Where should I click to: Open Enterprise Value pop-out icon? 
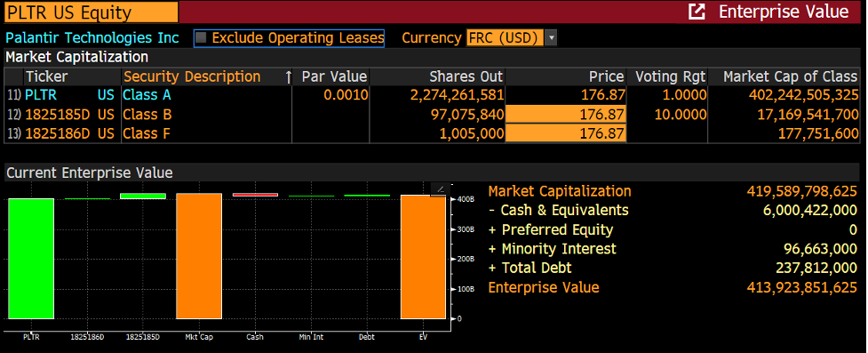coord(697,12)
